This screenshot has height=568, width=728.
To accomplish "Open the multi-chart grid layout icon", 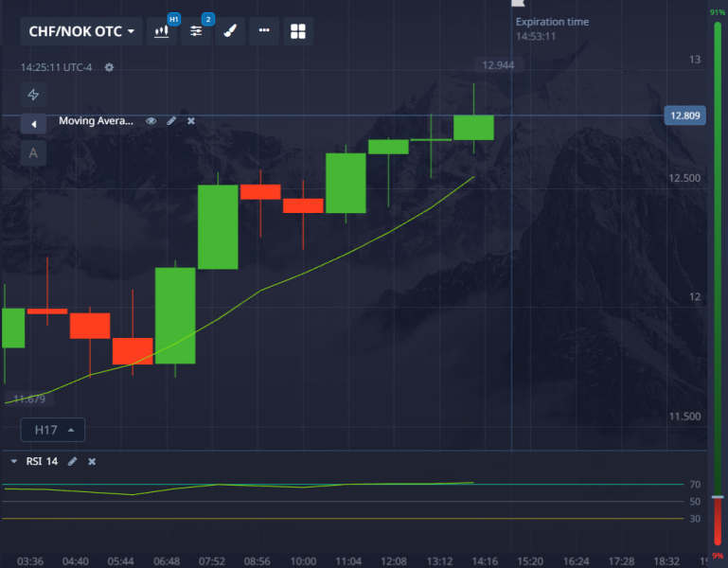I will point(298,31).
